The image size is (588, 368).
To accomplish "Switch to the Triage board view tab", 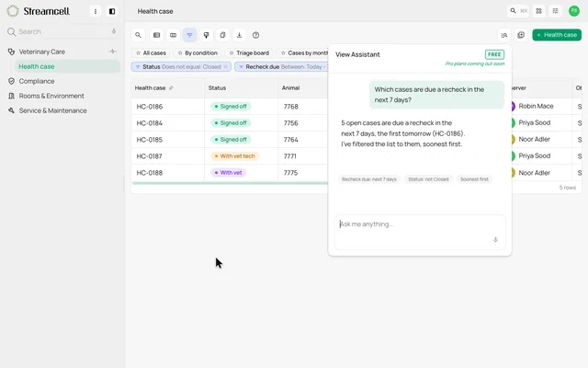I will pos(249,53).
